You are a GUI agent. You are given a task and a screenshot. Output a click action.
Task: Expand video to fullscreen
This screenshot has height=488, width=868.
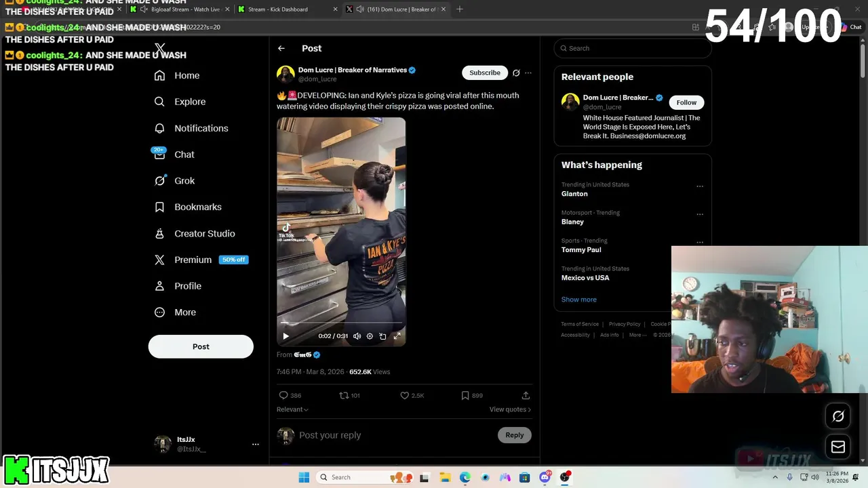click(x=397, y=336)
